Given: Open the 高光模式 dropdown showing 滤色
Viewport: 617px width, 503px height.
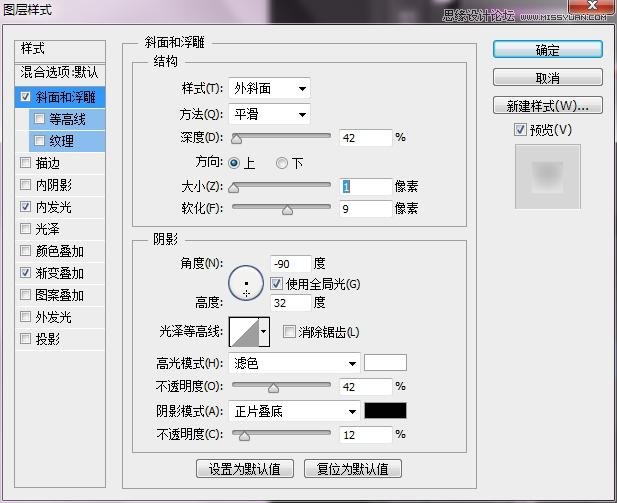Looking at the screenshot, I should [294, 363].
